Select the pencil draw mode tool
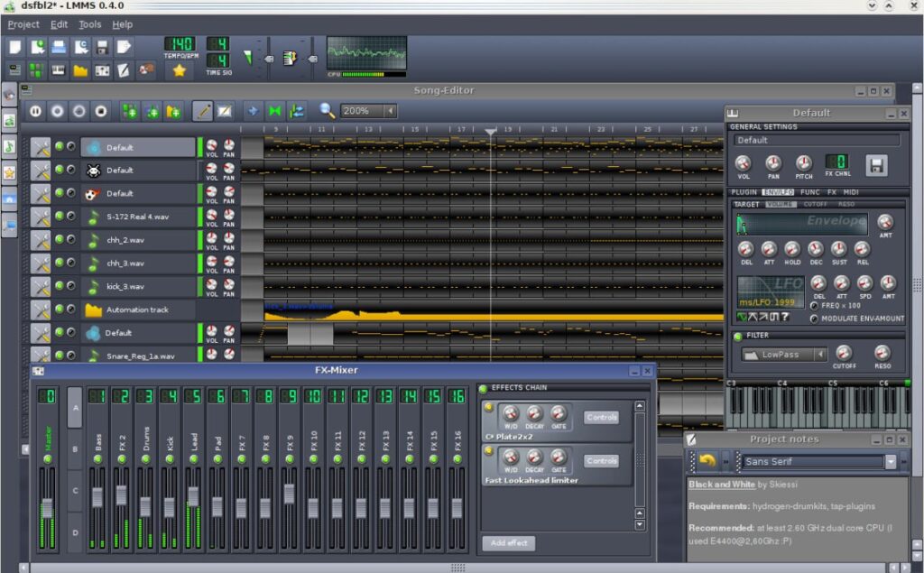 [202, 111]
